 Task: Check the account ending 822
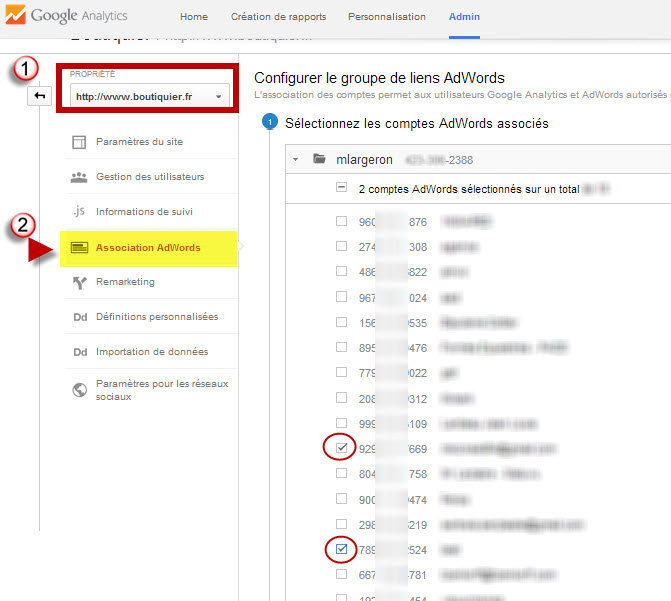point(341,271)
